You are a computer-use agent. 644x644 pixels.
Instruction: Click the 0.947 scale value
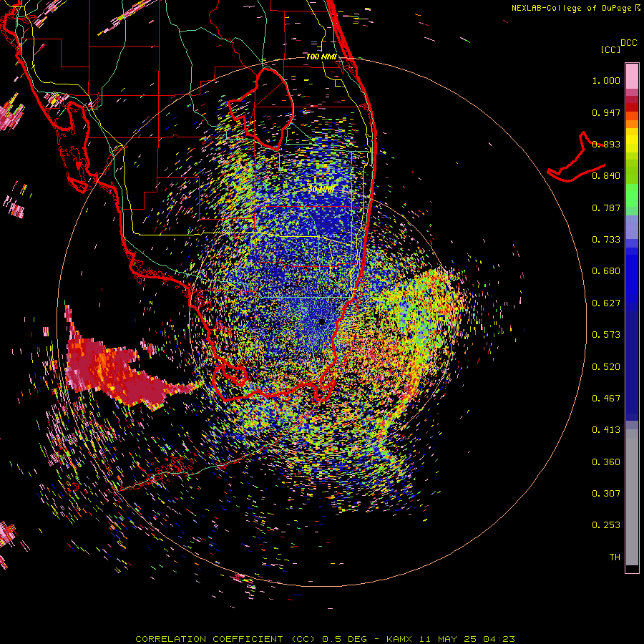[606, 112]
